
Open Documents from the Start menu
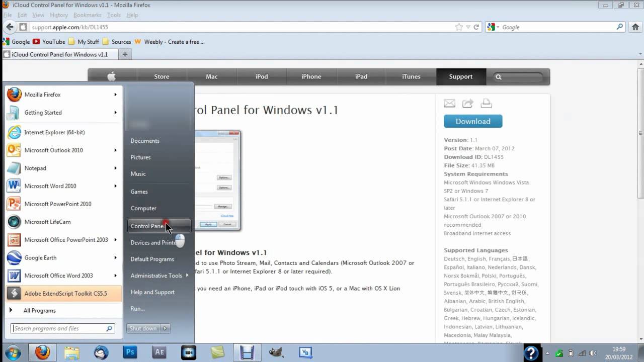coord(159,141)
